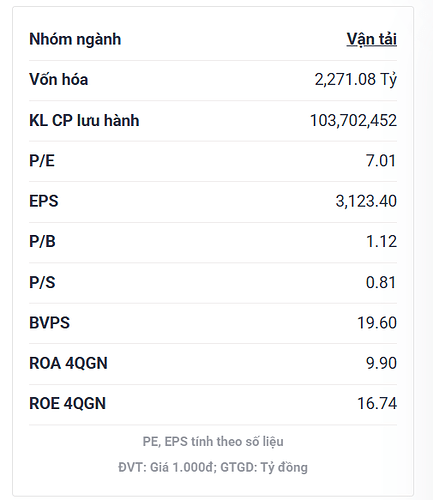Select the P/E row label
433x500 pixels.
(x=42, y=161)
